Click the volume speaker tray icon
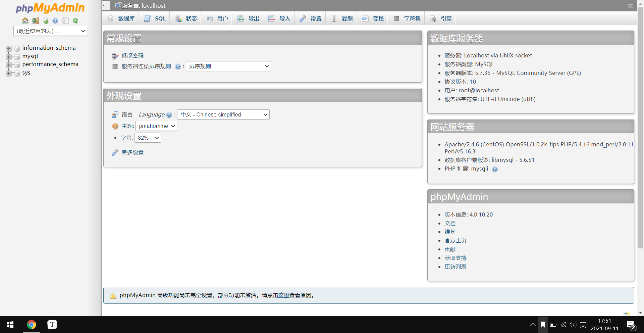This screenshot has width=644, height=333. click(573, 325)
